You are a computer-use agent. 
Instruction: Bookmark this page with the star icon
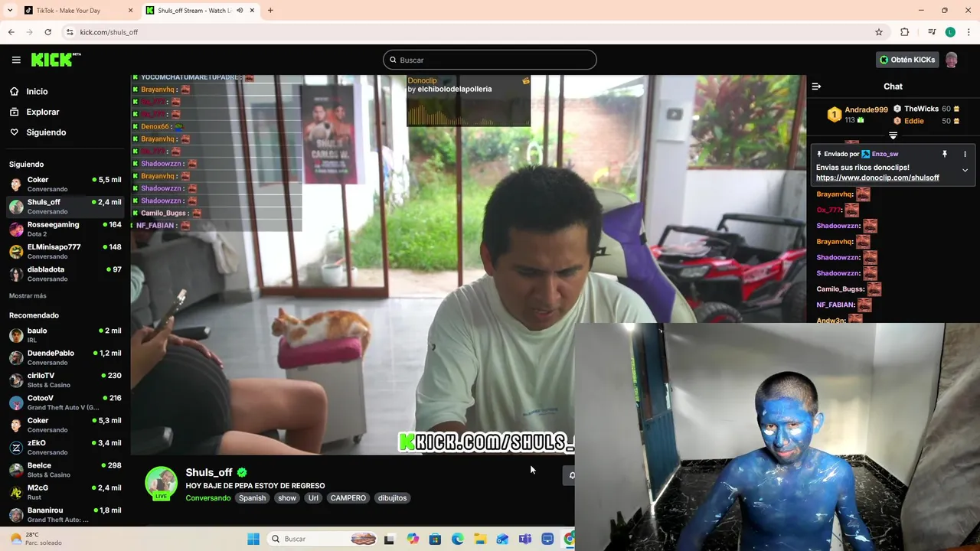point(879,32)
